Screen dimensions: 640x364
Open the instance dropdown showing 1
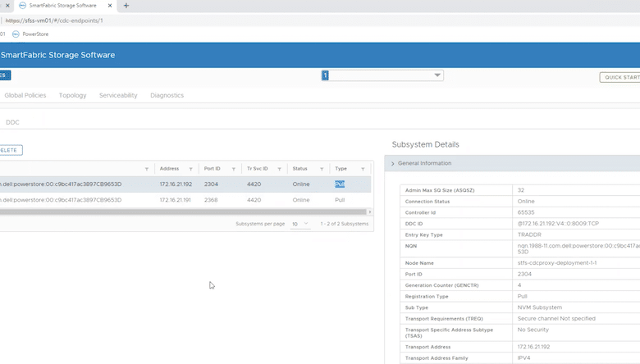click(x=382, y=75)
